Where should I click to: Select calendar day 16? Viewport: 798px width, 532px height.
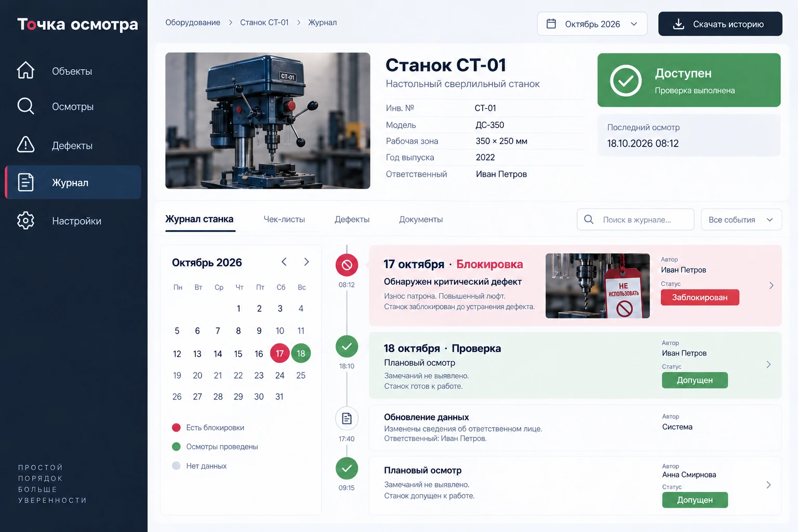(x=259, y=354)
